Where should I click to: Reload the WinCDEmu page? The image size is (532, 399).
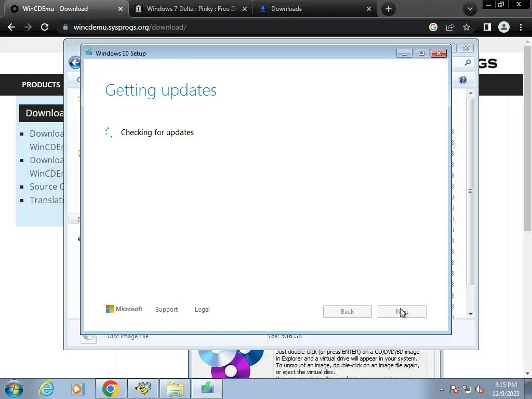pyautogui.click(x=45, y=27)
